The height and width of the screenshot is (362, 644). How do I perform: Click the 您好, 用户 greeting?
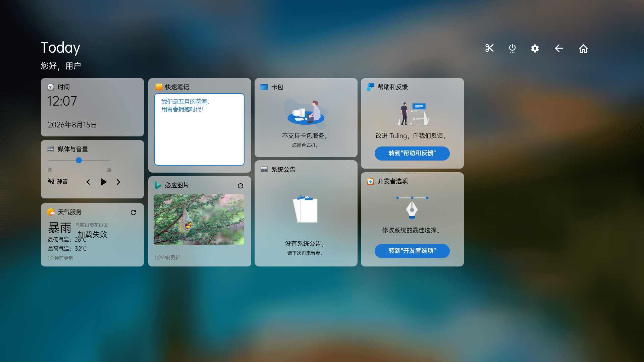(x=61, y=66)
